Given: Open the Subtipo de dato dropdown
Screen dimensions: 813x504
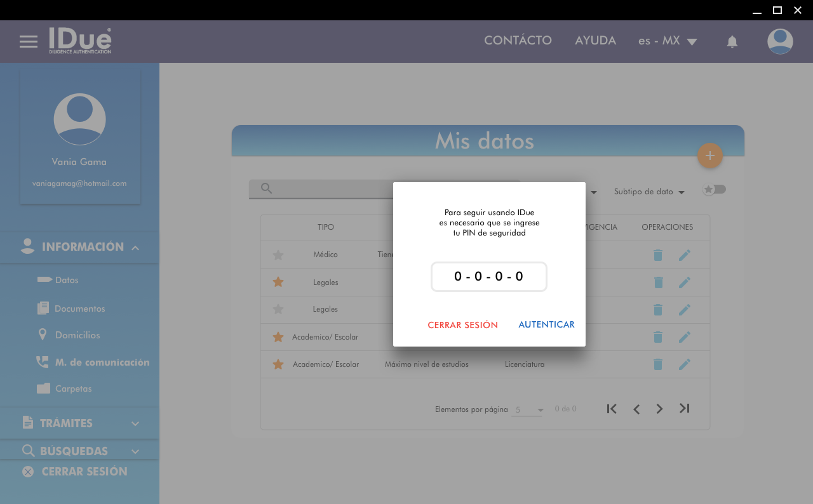Looking at the screenshot, I should click(x=648, y=192).
